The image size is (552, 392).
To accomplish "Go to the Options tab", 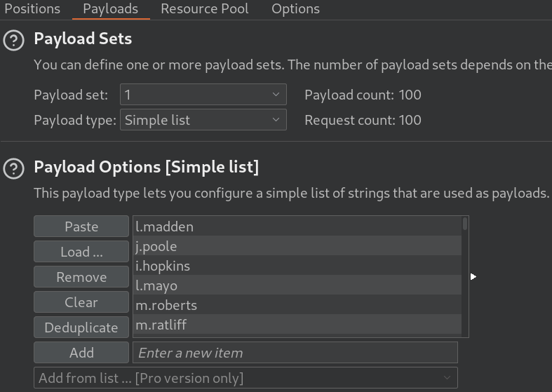I will click(x=296, y=9).
